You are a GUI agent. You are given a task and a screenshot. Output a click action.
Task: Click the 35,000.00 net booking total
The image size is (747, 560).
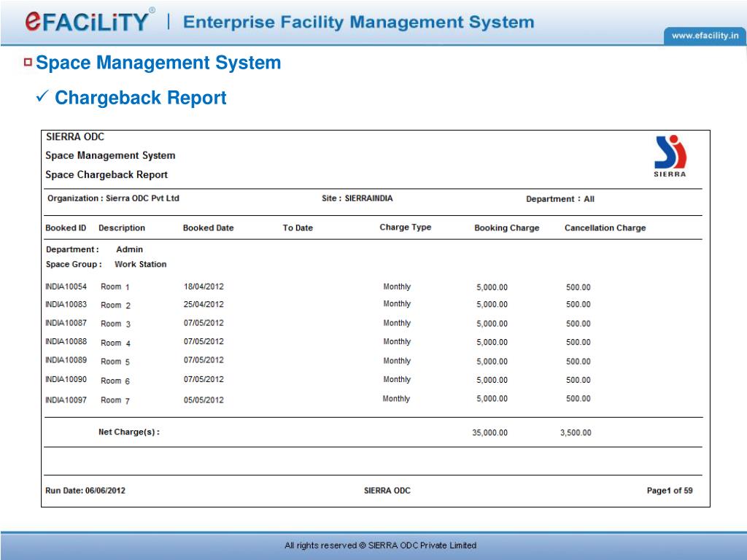tap(489, 432)
